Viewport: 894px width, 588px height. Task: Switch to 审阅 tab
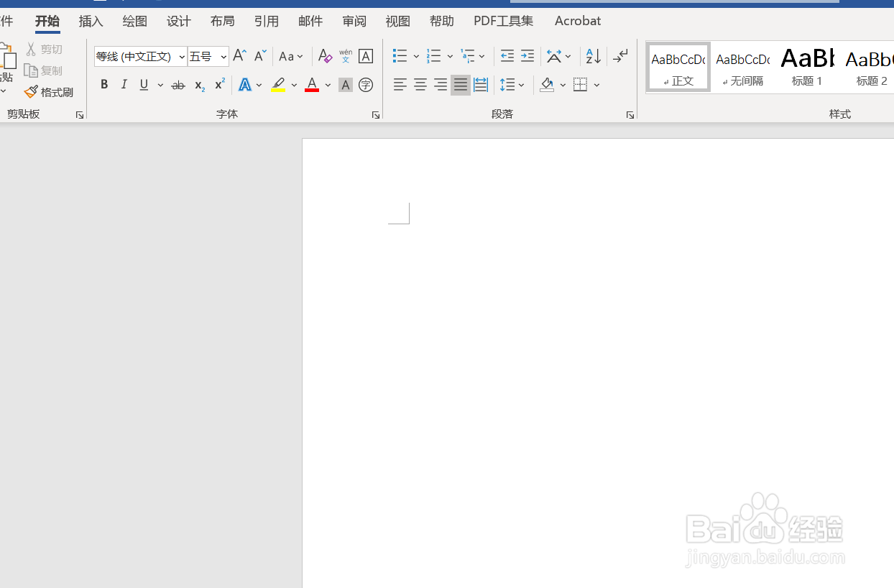point(354,21)
